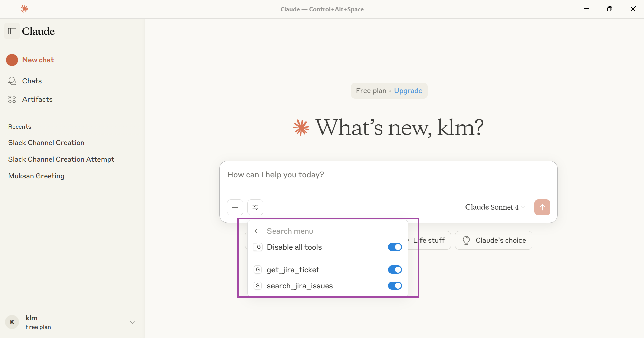Image resolution: width=644 pixels, height=338 pixels.
Task: Open the Slack Channel Creation chat
Action: (x=46, y=143)
